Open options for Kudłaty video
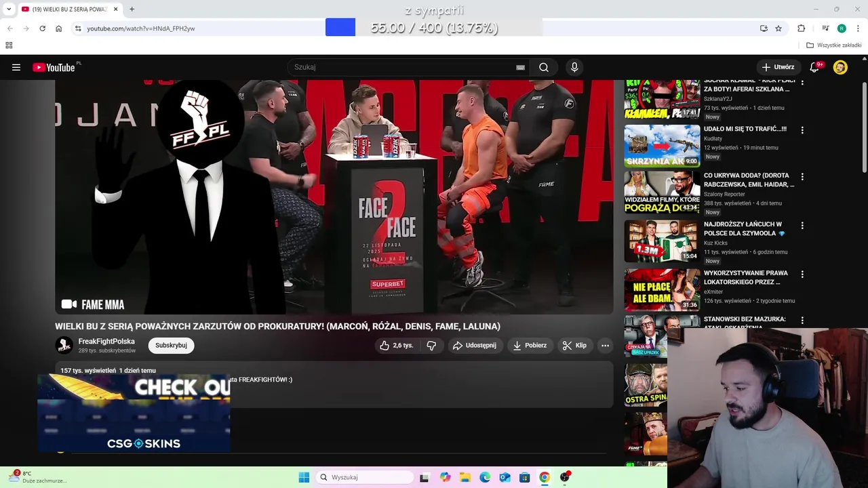 coord(802,129)
